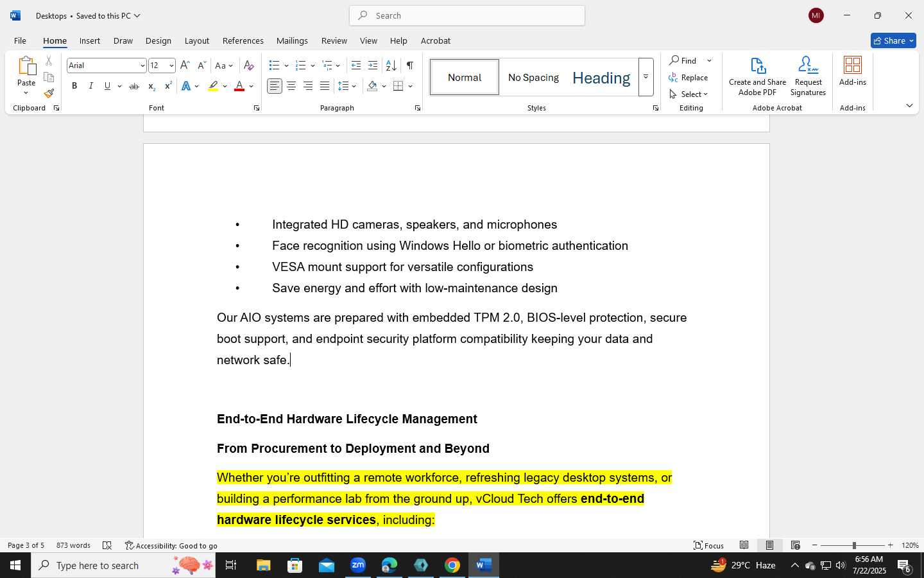The height and width of the screenshot is (578, 924).
Task: Click the Cut scissors icon
Action: tap(49, 61)
